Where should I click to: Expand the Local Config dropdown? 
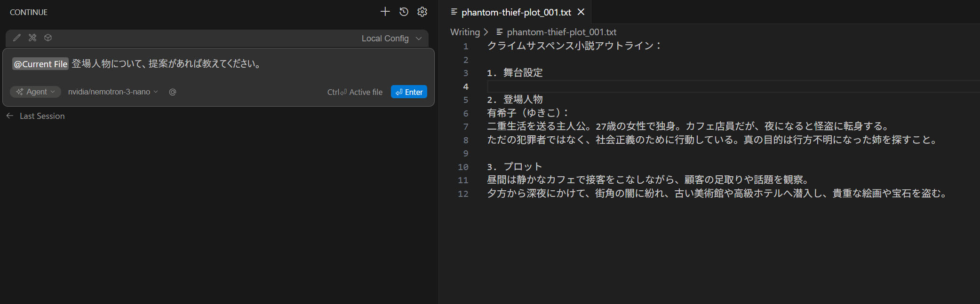pyautogui.click(x=391, y=39)
